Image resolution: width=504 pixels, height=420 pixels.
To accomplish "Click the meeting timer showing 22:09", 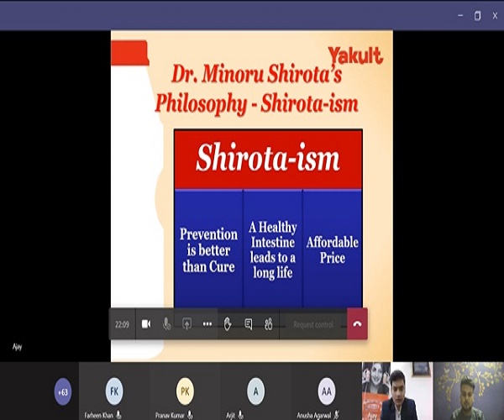I will 122,324.
